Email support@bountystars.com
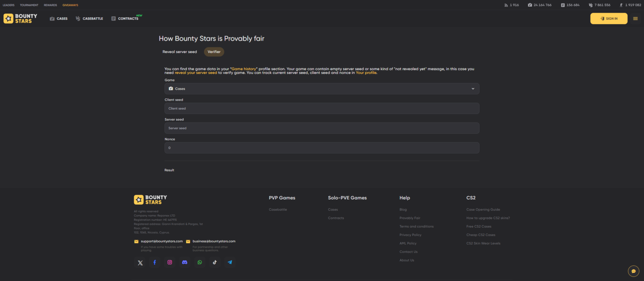Image resolution: width=644 pixels, height=281 pixels. 162,241
